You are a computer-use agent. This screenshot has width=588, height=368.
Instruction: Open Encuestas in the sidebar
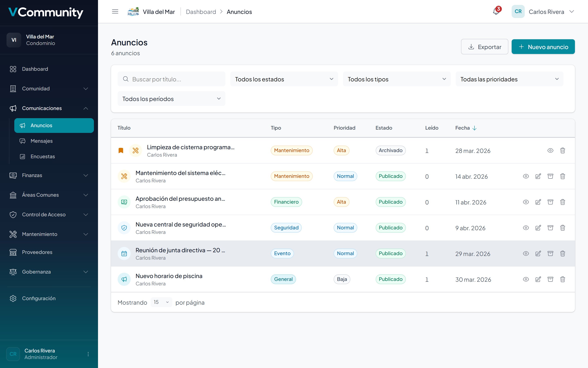(54, 156)
